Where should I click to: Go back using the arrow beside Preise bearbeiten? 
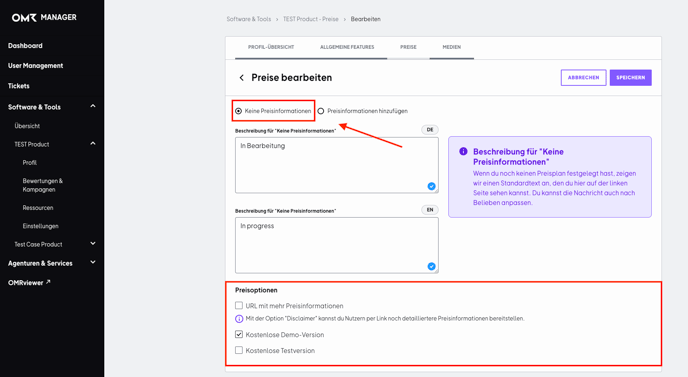click(x=241, y=78)
